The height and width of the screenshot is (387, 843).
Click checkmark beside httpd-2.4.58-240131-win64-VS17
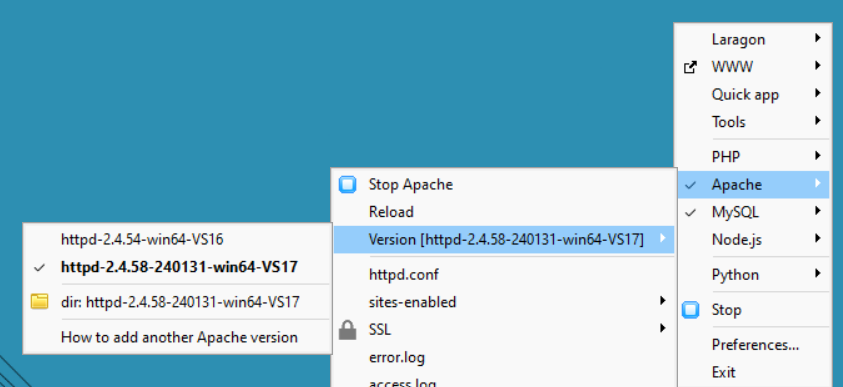(x=39, y=267)
